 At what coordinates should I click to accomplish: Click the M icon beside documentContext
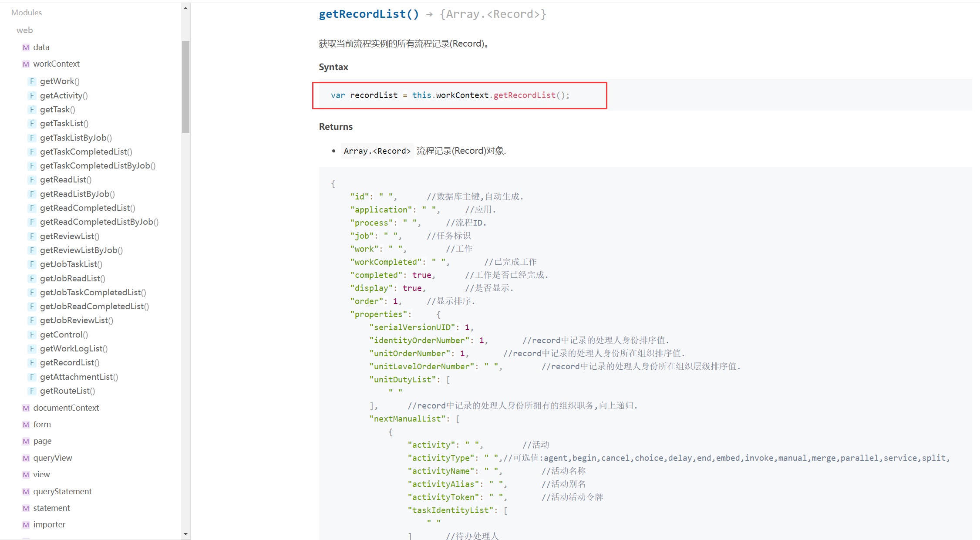point(26,408)
